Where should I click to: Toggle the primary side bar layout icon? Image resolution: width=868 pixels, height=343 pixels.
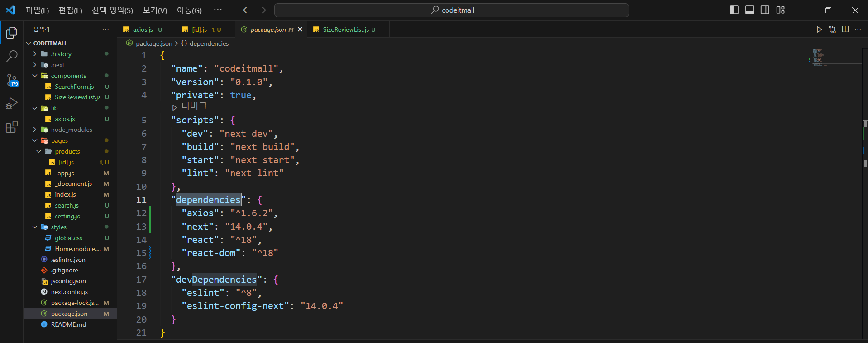tap(734, 10)
